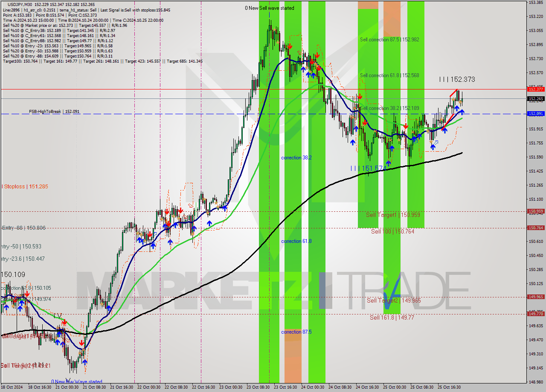Click the 151.100 price axis value
Viewport: 546px width, 392px height.
pyautogui.click(x=536, y=199)
